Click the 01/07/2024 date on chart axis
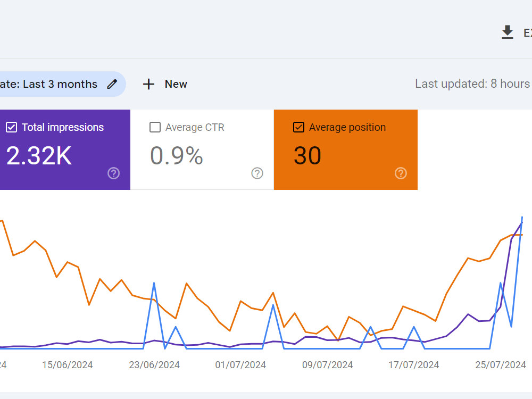Image resolution: width=532 pixels, height=399 pixels. point(240,365)
